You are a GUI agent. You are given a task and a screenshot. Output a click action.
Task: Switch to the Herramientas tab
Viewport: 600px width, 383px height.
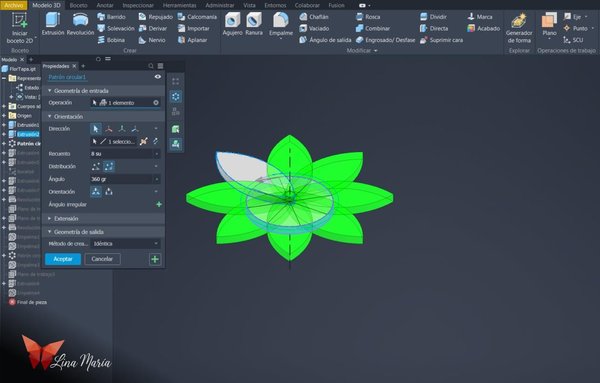[x=179, y=5]
